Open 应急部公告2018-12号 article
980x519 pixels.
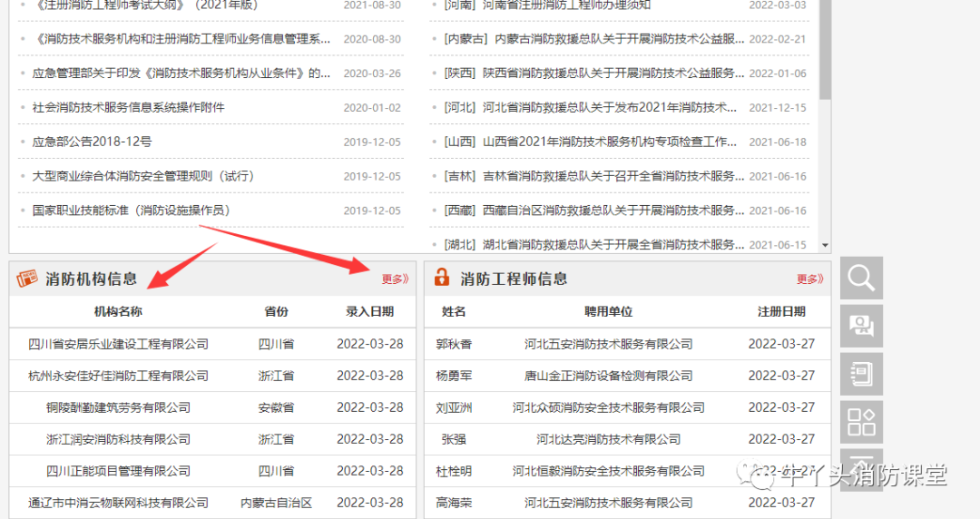click(x=92, y=142)
